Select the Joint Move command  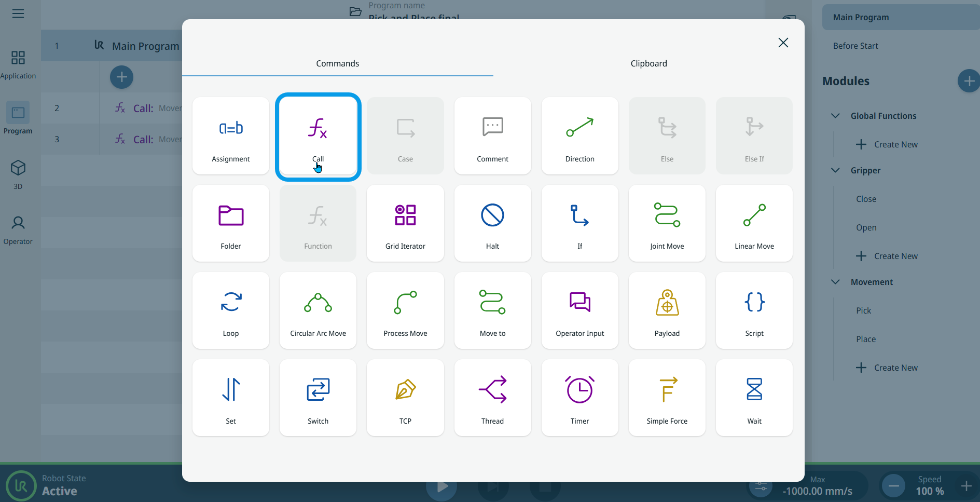point(667,223)
